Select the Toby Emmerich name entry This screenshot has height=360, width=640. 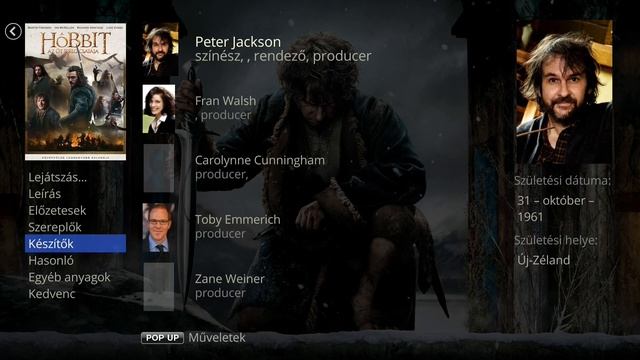238,220
